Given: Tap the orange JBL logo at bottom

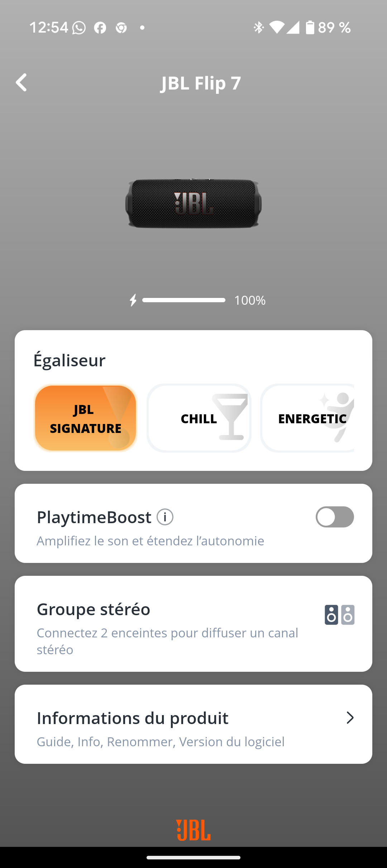Looking at the screenshot, I should (x=193, y=830).
